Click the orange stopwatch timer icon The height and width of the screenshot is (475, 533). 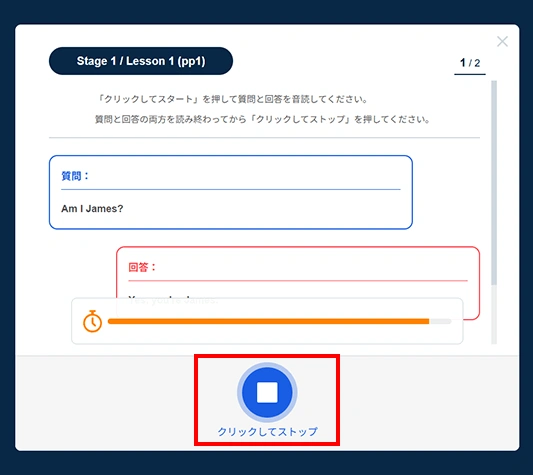[92, 321]
